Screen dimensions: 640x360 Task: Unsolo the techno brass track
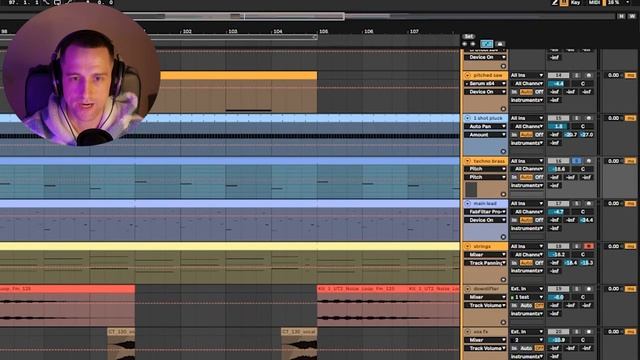click(576, 161)
